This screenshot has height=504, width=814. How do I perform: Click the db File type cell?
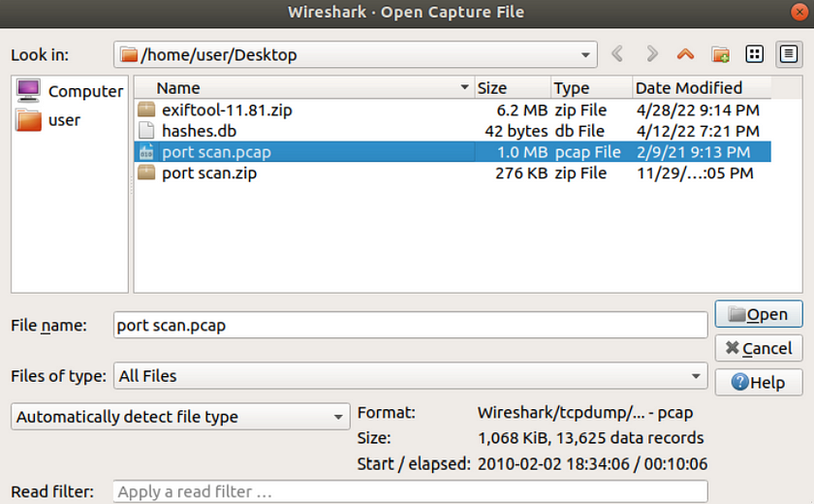click(x=579, y=131)
